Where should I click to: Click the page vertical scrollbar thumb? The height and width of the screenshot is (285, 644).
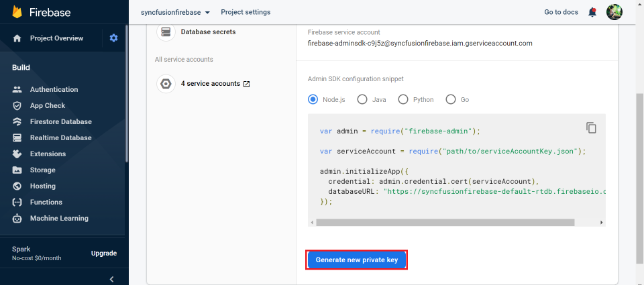coord(639,178)
